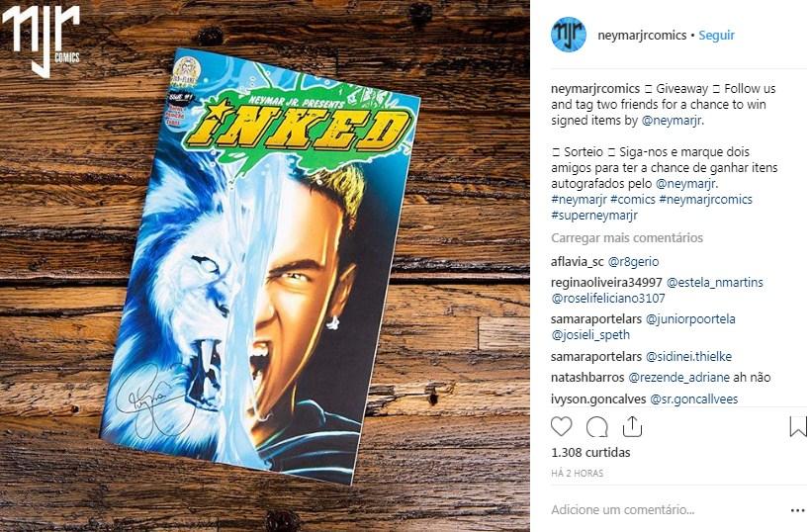Open neymarjrcomics profile avatar
This screenshot has height=532, width=810.
[569, 35]
